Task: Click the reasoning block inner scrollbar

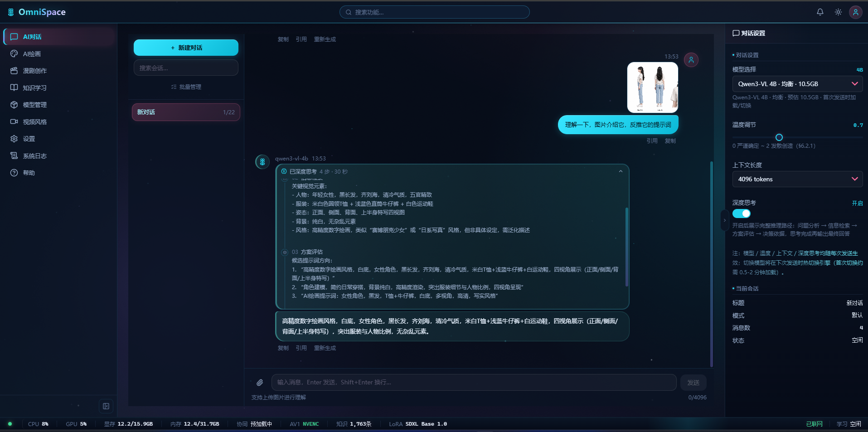Action: (x=627, y=247)
